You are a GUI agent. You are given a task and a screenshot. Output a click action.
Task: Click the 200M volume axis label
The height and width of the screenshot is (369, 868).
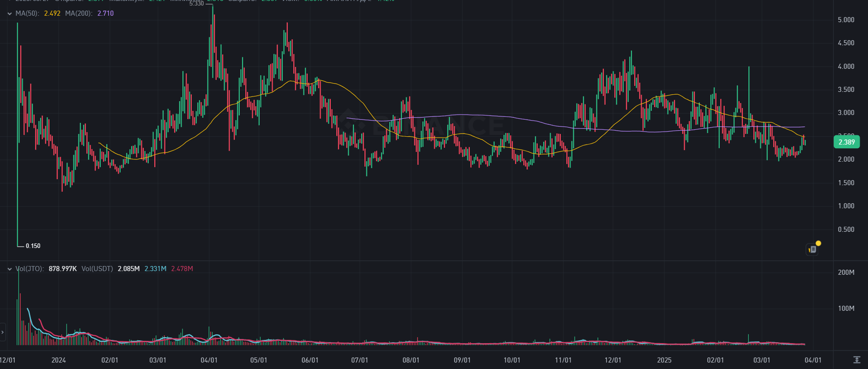pos(846,272)
